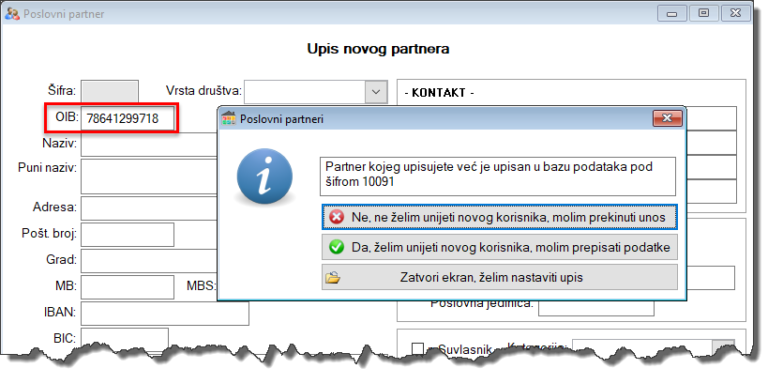Viewport: 768px width, 384px height.
Task: Click the IBAN input field
Action: [x=165, y=313]
